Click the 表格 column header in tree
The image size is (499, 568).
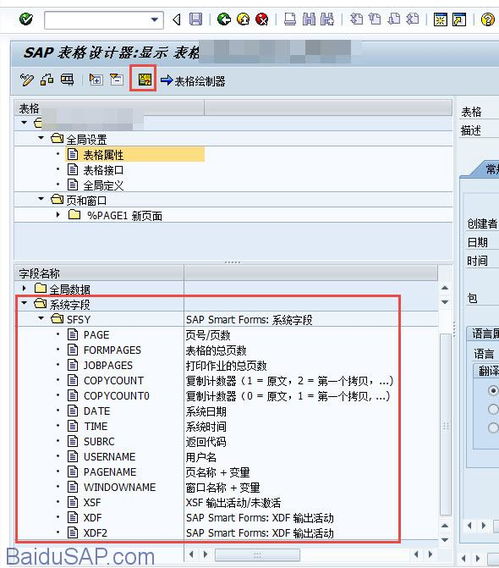point(109,108)
